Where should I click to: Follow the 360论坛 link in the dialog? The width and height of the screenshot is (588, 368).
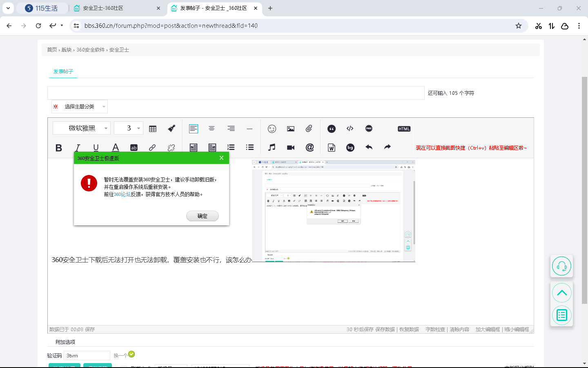(x=122, y=194)
